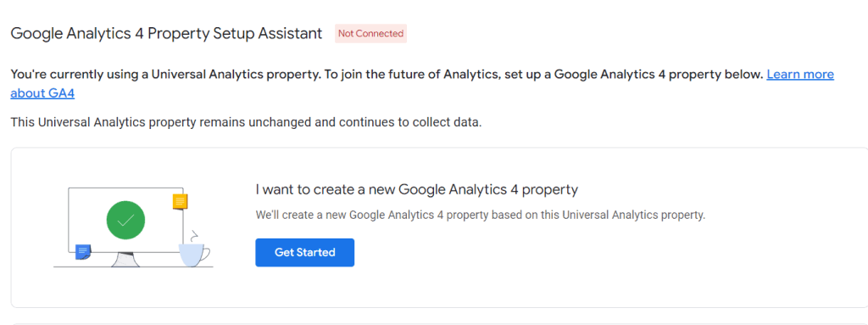The height and width of the screenshot is (325, 868).
Task: Click the bold 'You're currently using' sentence
Action: tap(387, 75)
